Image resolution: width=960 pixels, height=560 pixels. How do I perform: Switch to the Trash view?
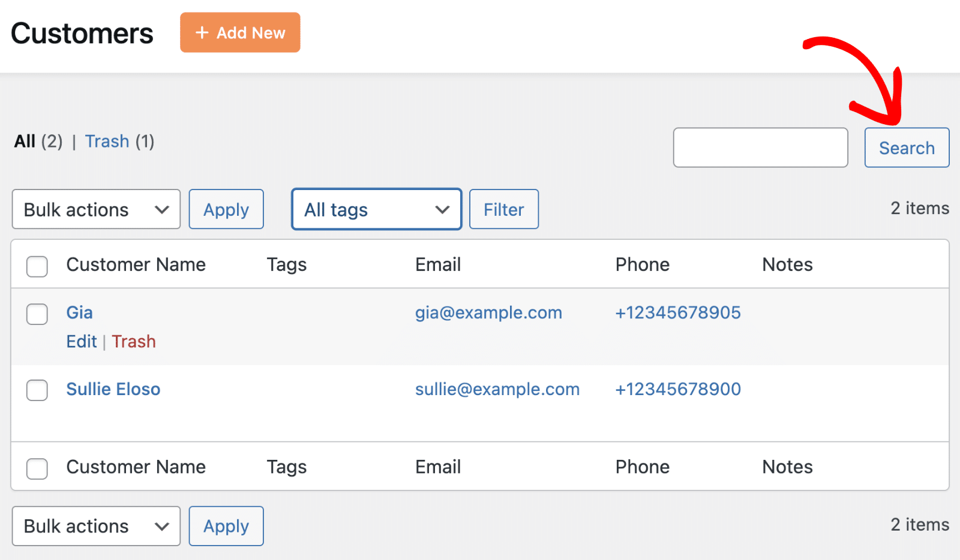point(107,141)
